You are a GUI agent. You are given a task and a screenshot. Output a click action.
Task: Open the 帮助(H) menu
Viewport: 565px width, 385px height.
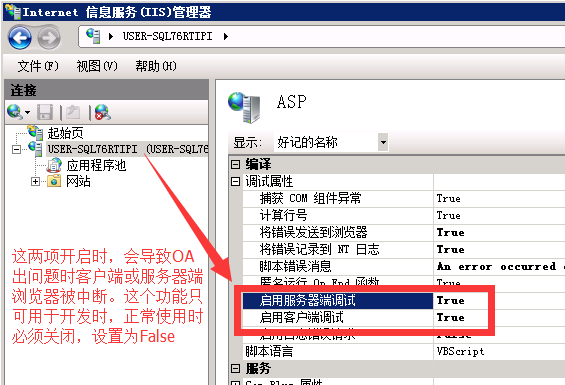(x=156, y=66)
